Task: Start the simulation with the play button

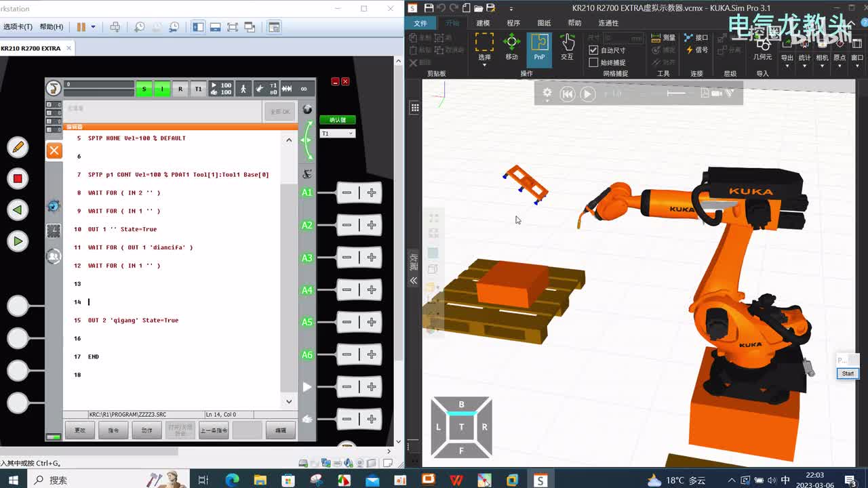Action: (x=588, y=94)
